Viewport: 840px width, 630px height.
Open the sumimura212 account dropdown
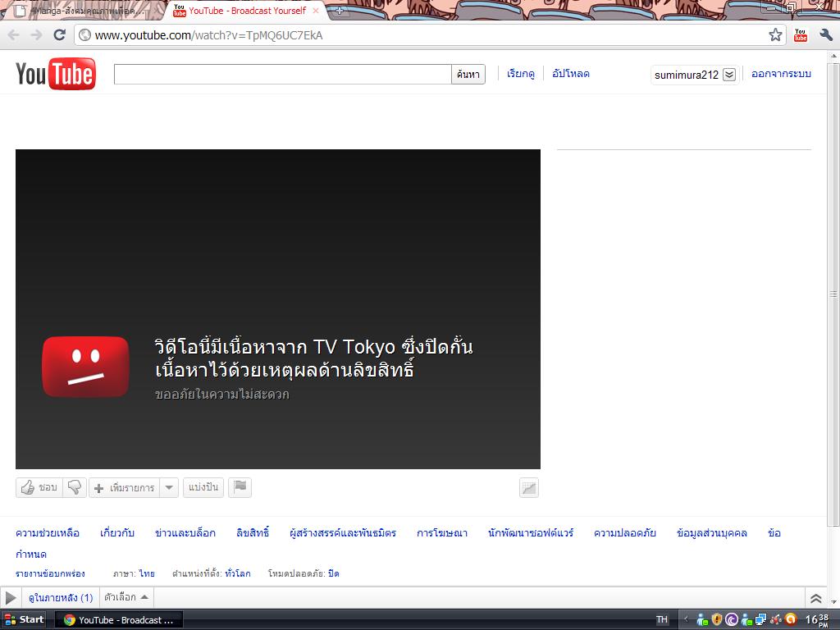point(729,75)
